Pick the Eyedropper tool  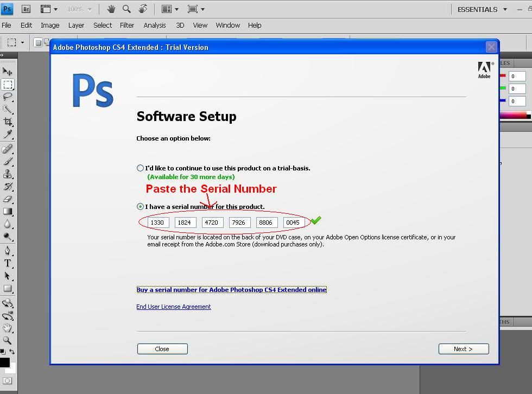8,135
